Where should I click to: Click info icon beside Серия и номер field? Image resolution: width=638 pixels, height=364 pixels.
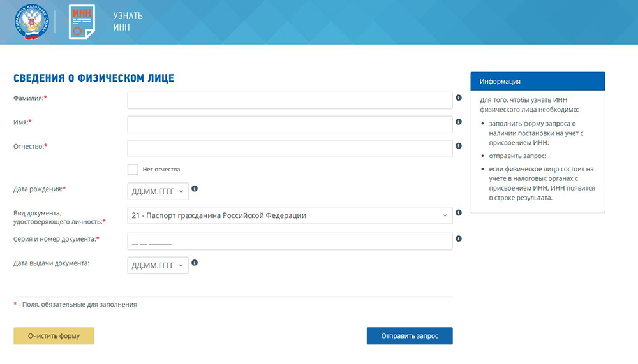tap(458, 238)
